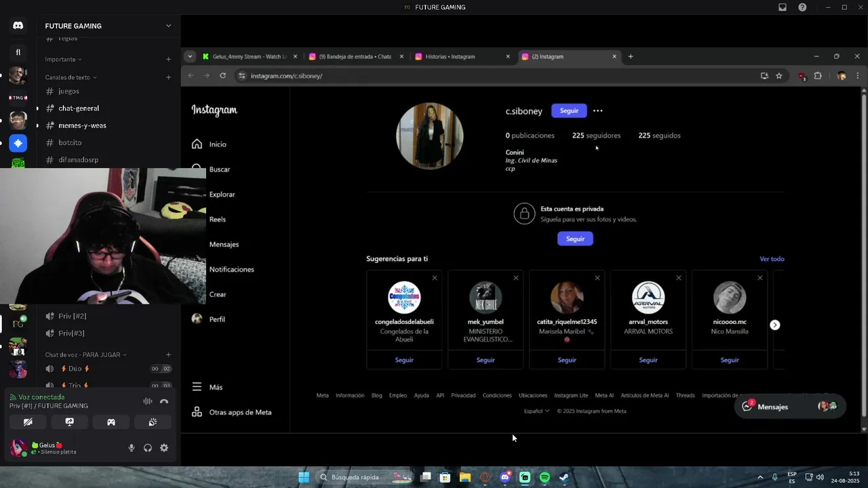Follow mek_yumbel via Seguir
This screenshot has height=488, width=868.
click(486, 360)
